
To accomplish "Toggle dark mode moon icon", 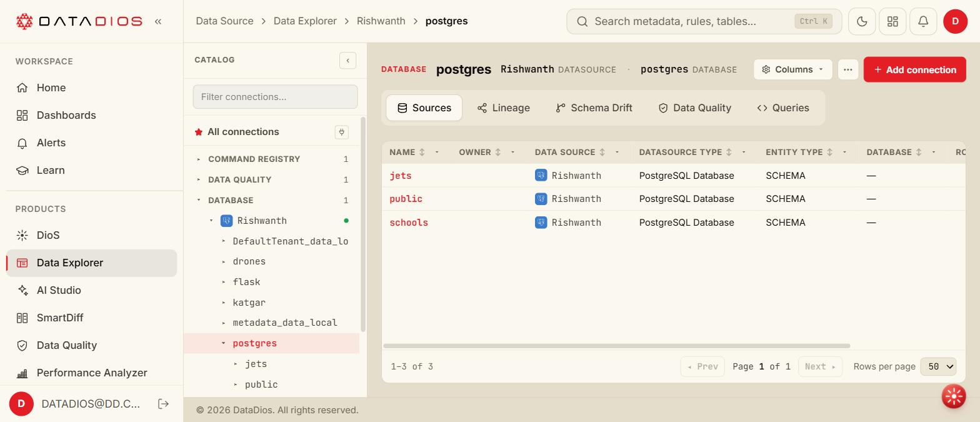I will (x=862, y=21).
